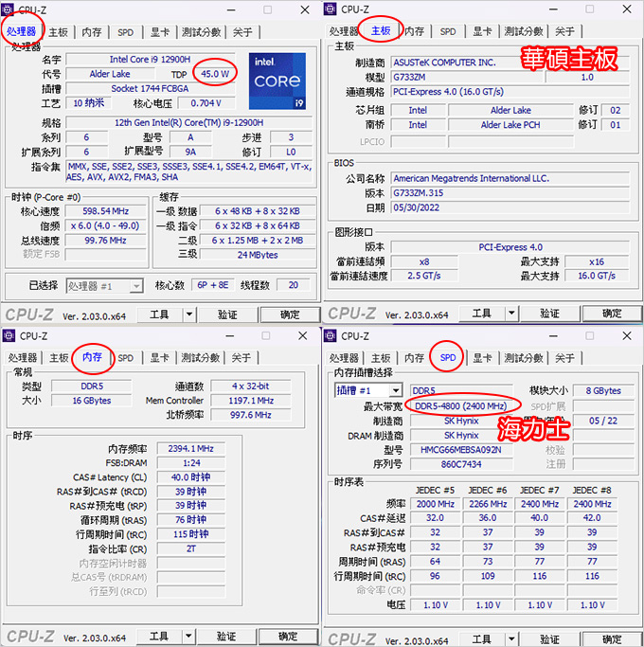Click BIOS version G733ZM.315
The height and width of the screenshot is (647, 644).
click(510, 193)
